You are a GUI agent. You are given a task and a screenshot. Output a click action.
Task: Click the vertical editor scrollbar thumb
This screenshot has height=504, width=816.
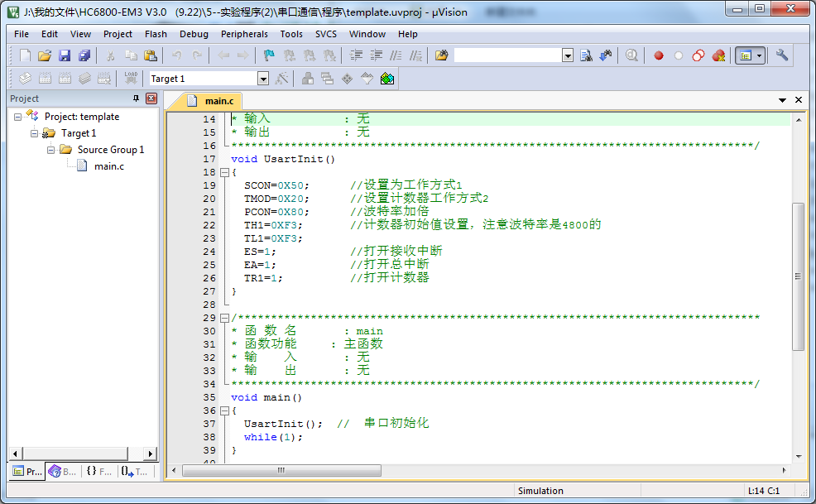797,276
